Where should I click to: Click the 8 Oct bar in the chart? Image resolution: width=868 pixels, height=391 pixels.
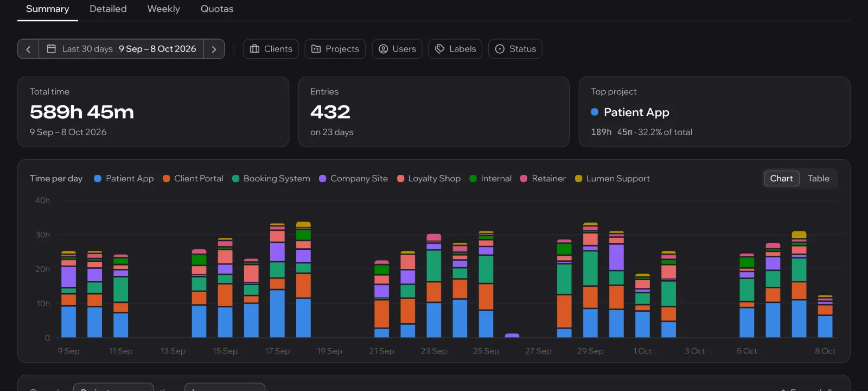tap(825, 317)
